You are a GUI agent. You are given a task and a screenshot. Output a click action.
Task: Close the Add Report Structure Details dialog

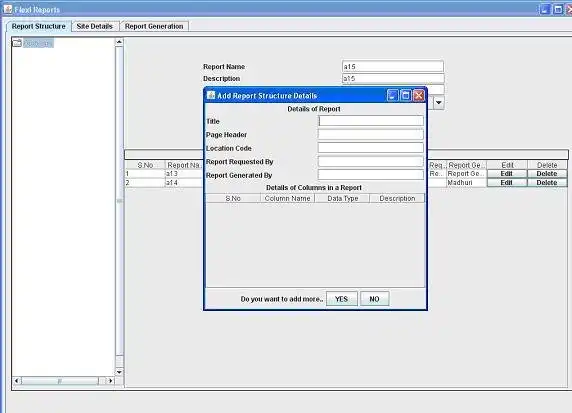[419, 96]
